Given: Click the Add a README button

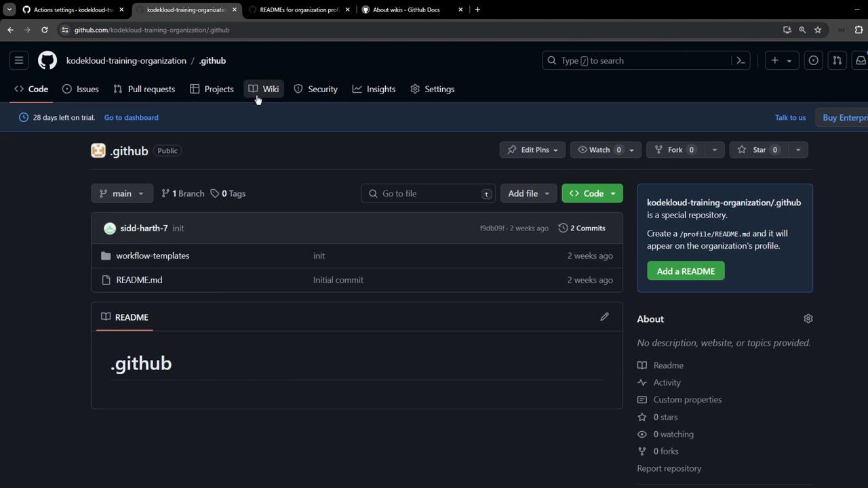Looking at the screenshot, I should [686, 271].
